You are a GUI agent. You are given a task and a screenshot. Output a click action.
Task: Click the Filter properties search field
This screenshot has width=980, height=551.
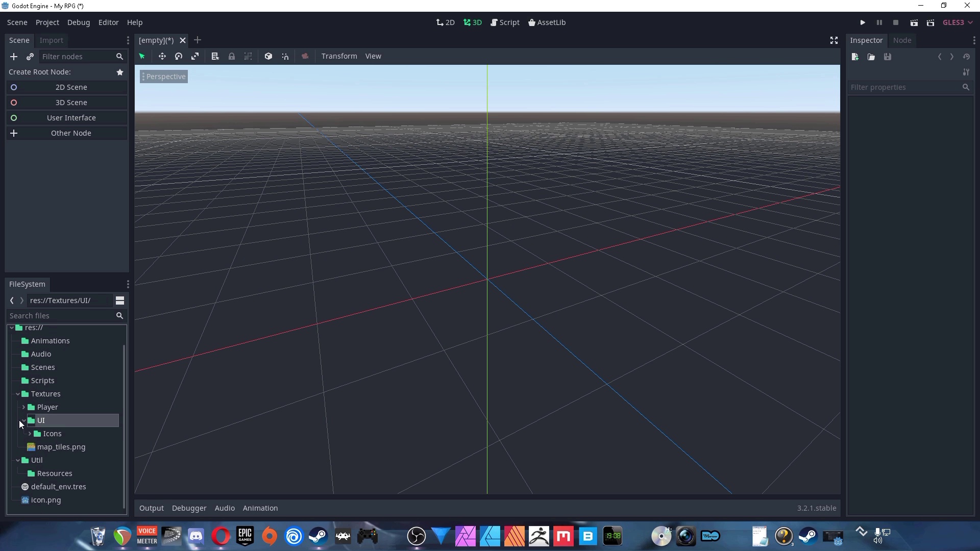pyautogui.click(x=903, y=87)
